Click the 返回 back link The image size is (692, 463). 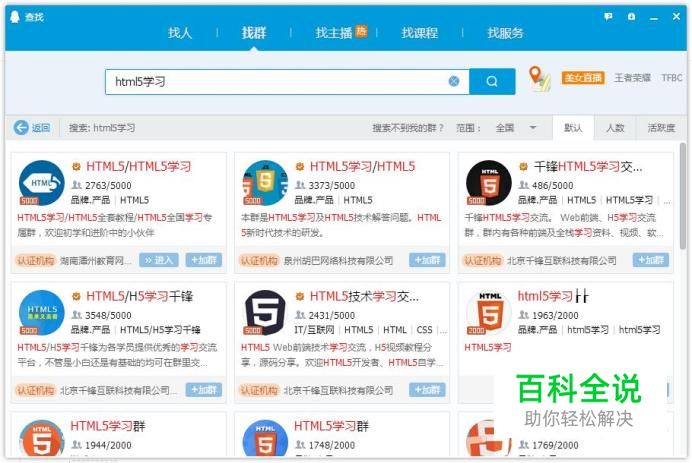41,128
